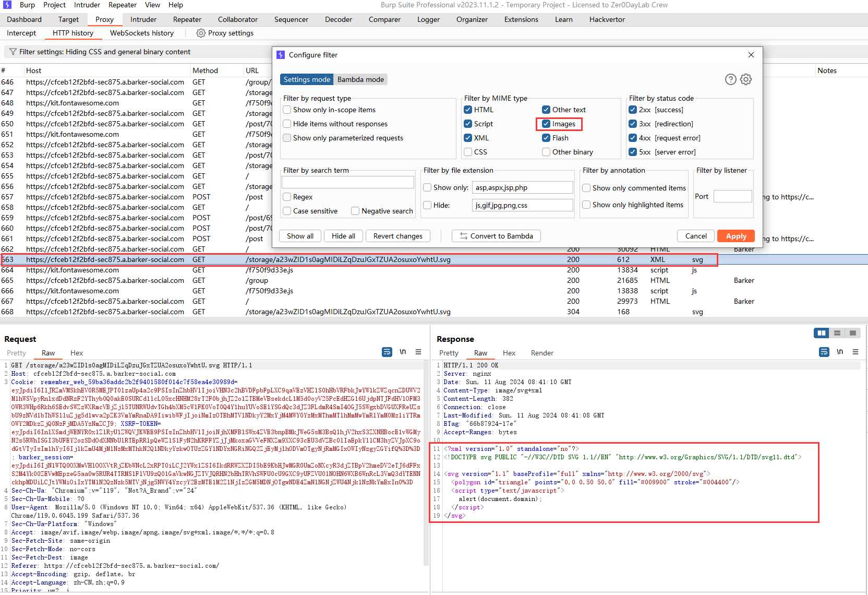The width and height of the screenshot is (868, 595).
Task: Open the Intercept sub-tab
Action: [21, 33]
